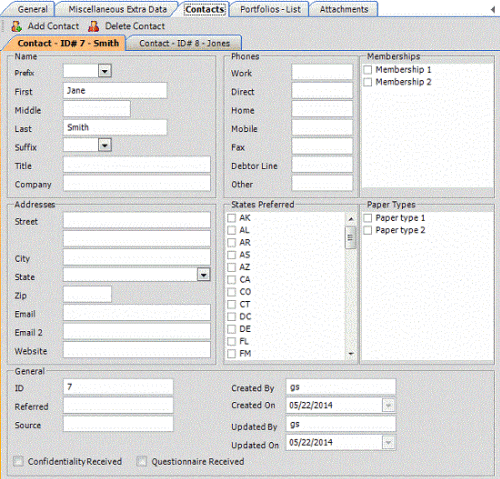Focus the Email field
Viewport: 500px width, 479px height.
pyautogui.click(x=137, y=313)
